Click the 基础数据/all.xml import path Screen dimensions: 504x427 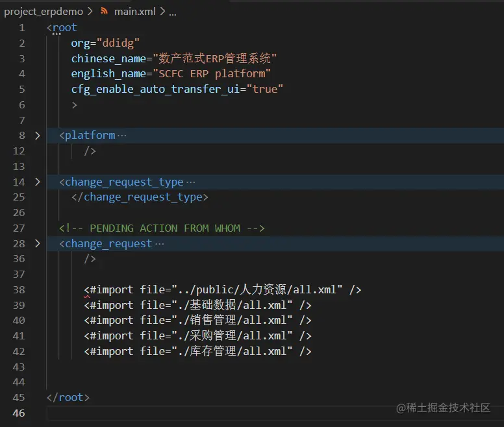235,306
